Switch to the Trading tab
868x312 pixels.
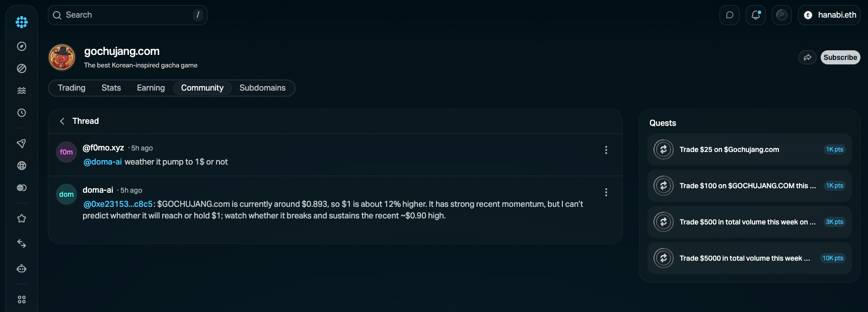[x=71, y=88]
